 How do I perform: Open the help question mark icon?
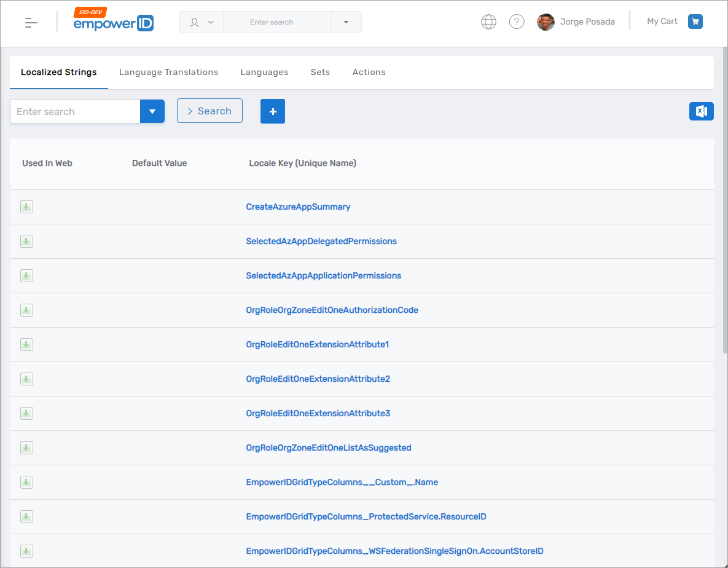517,22
